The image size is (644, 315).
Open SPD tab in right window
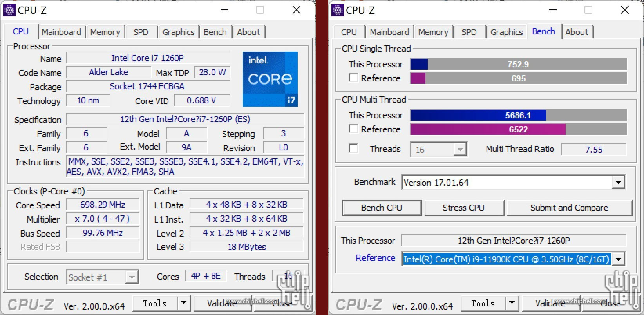click(x=469, y=32)
